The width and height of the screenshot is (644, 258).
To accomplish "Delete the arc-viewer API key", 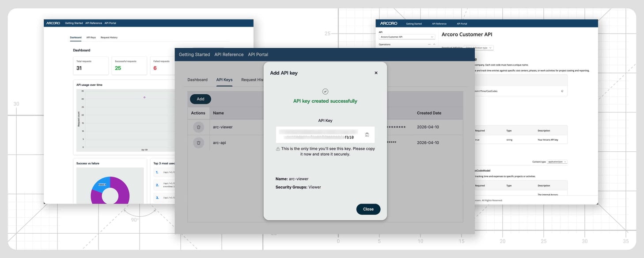I will [198, 127].
